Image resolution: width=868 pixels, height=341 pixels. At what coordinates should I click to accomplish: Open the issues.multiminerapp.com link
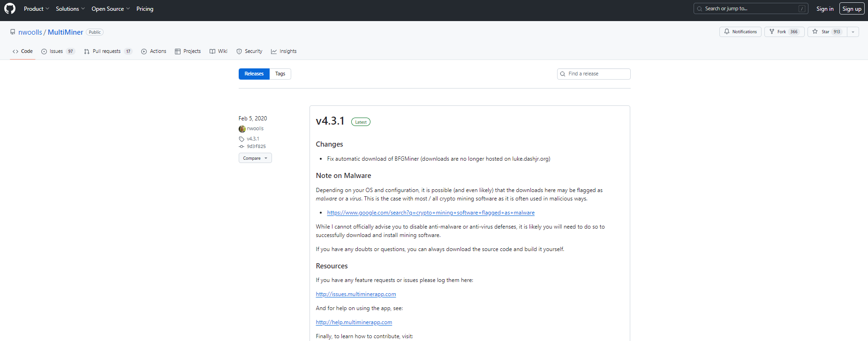(x=356, y=294)
